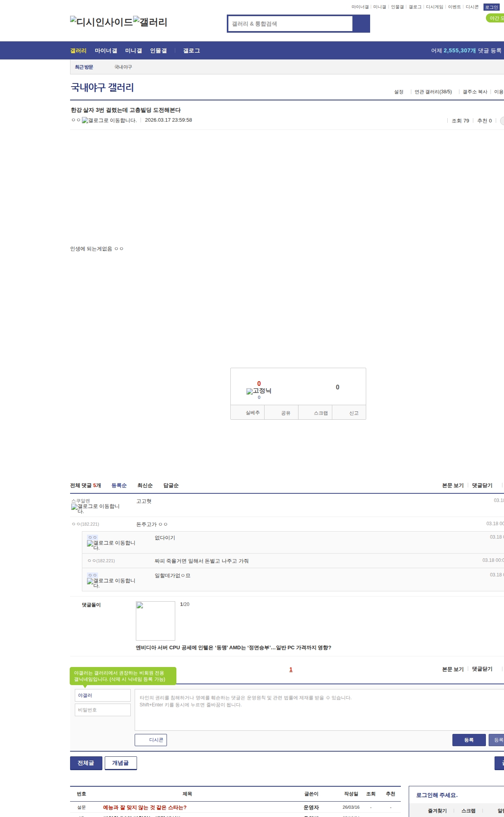Open 이벤트 in the top utility links
Viewport: 504px width, 817px height.
click(x=454, y=7)
